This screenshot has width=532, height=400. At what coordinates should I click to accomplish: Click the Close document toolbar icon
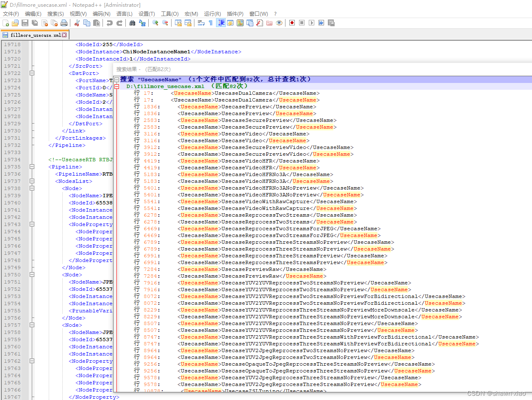[44, 23]
